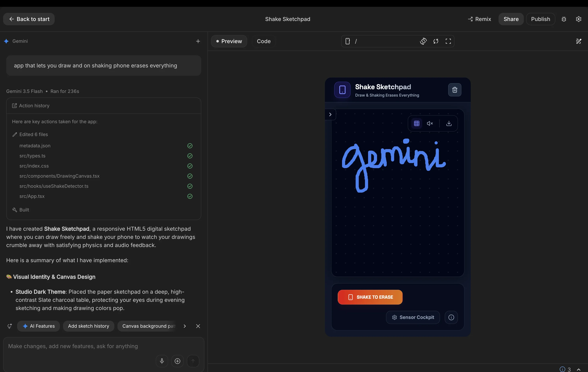This screenshot has height=372, width=588.
Task: Enter fullscreen preview mode
Action: pyautogui.click(x=448, y=41)
